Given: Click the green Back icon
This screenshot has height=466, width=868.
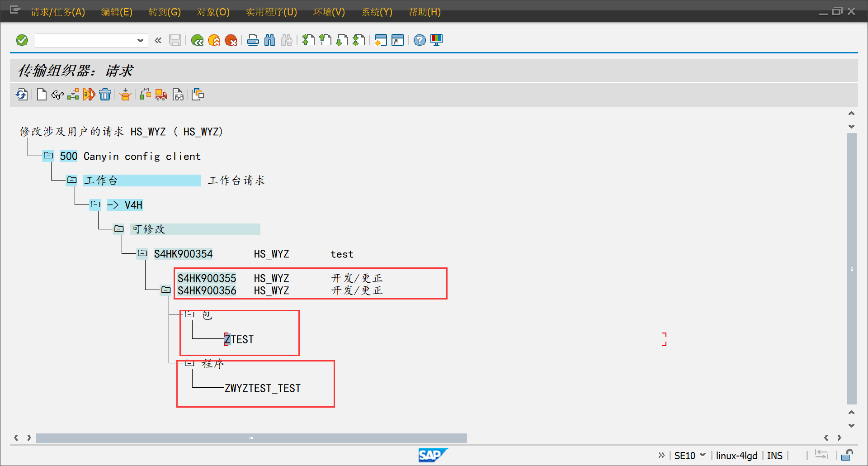Looking at the screenshot, I should (197, 40).
